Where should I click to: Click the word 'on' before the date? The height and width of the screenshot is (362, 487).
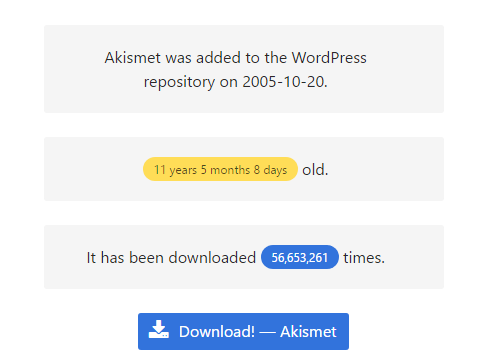click(x=229, y=82)
